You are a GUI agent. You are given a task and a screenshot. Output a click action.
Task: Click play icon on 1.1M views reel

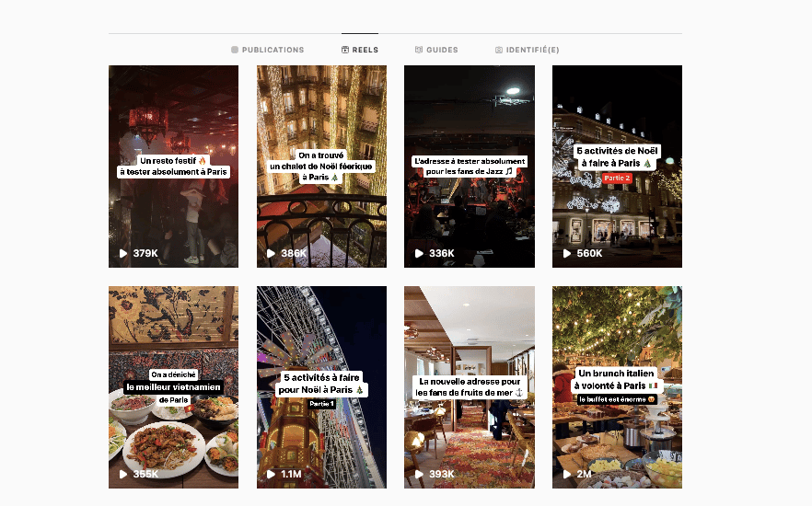[x=271, y=474]
